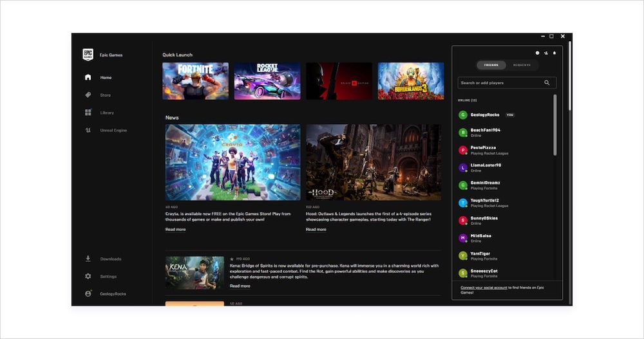
Task: Click Read more under Kena news
Action: click(x=240, y=286)
